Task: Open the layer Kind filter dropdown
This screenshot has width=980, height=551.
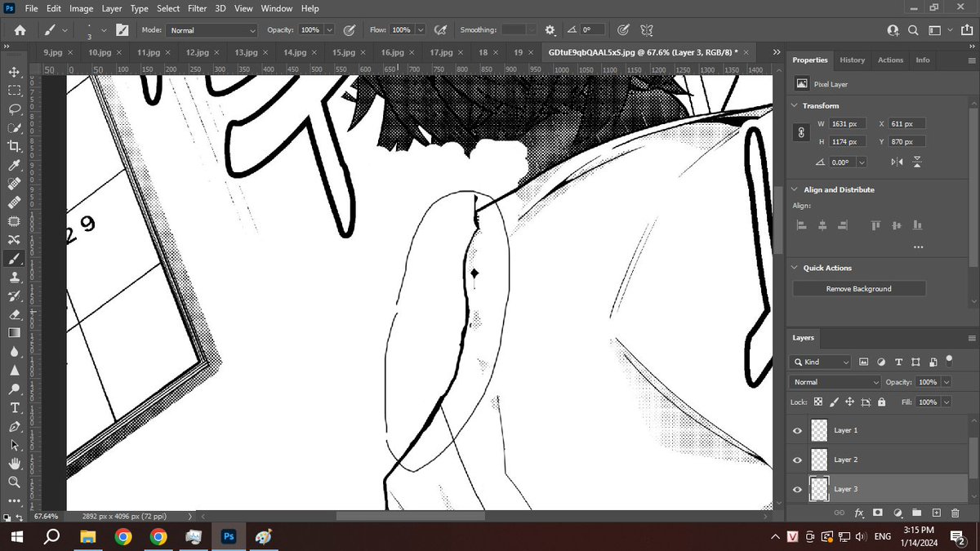Action: [822, 362]
